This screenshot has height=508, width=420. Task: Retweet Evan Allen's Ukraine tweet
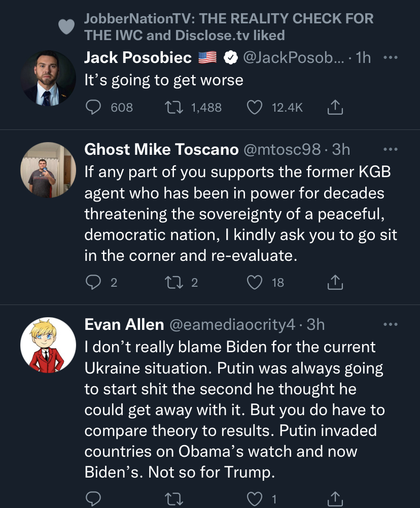click(x=173, y=498)
